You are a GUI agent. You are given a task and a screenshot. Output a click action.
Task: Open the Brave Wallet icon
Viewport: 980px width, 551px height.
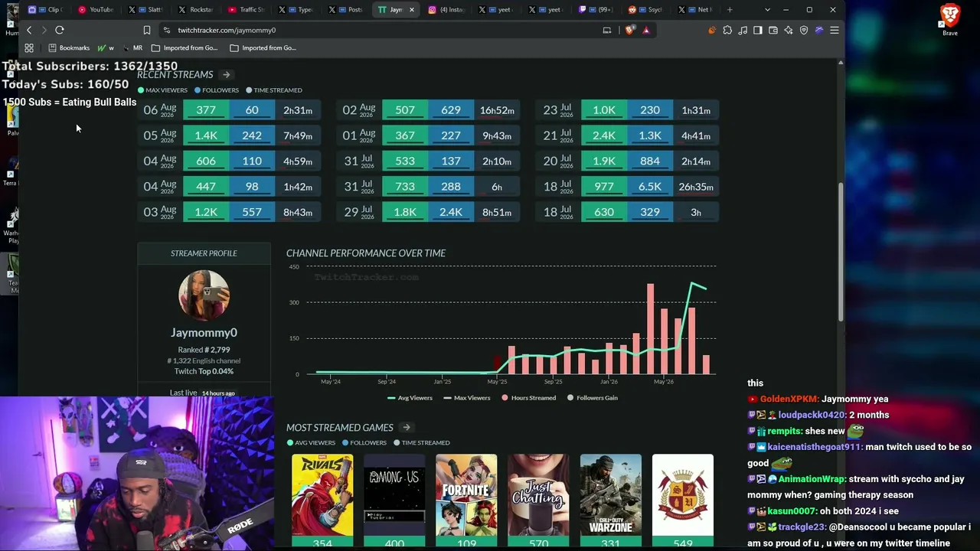tap(773, 30)
